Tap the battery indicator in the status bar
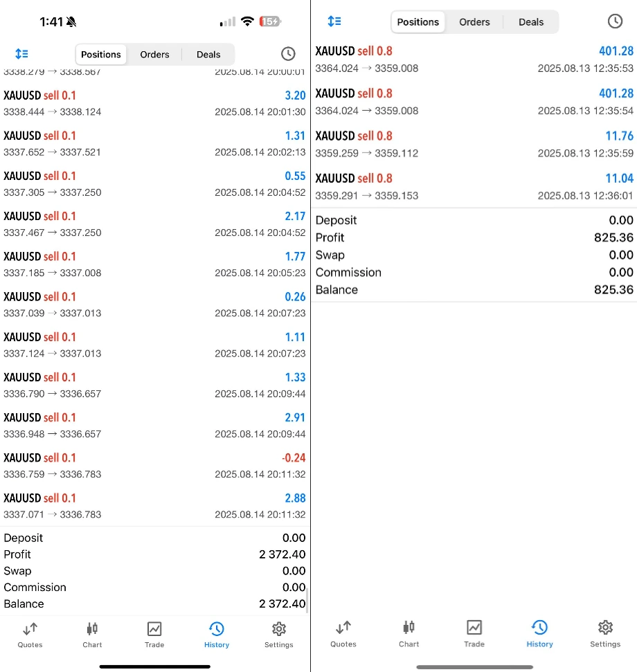Screen dimensions: 637x672 270,22
